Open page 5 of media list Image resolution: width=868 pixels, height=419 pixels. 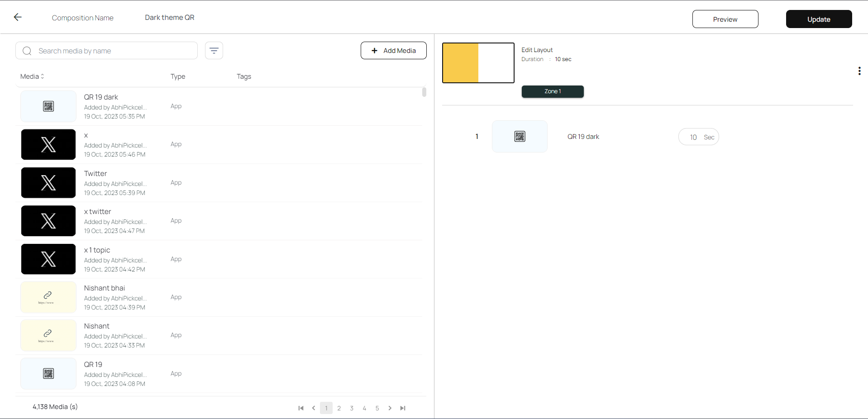[x=377, y=408]
